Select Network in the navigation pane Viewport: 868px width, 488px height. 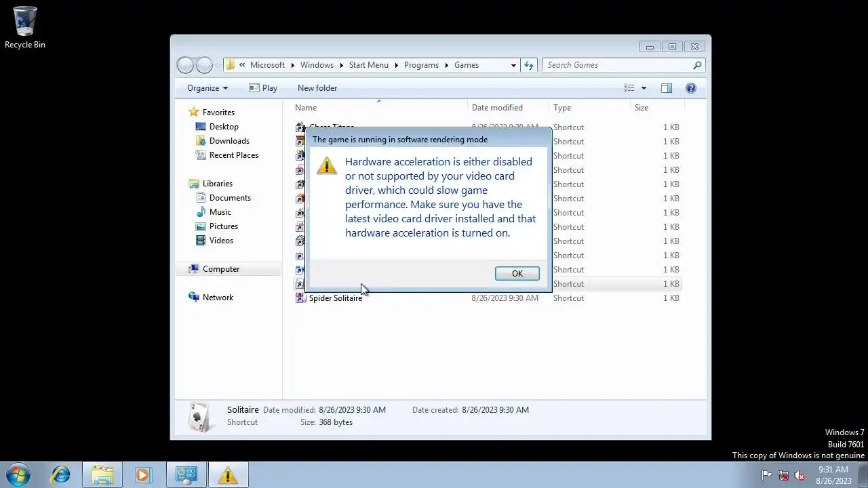coord(218,298)
